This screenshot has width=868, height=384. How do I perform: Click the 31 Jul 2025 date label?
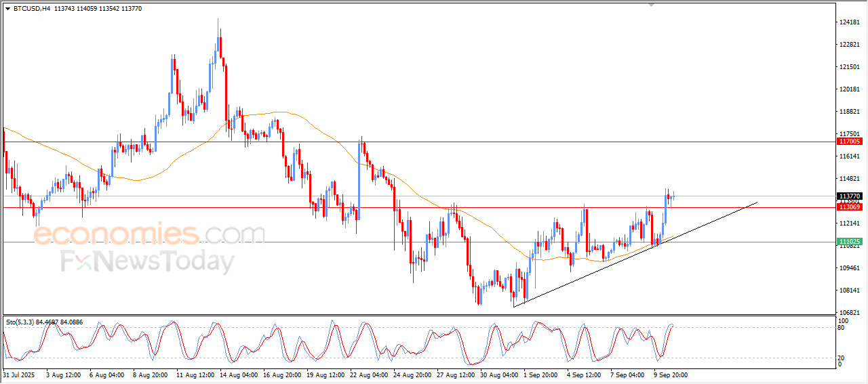[x=18, y=375]
